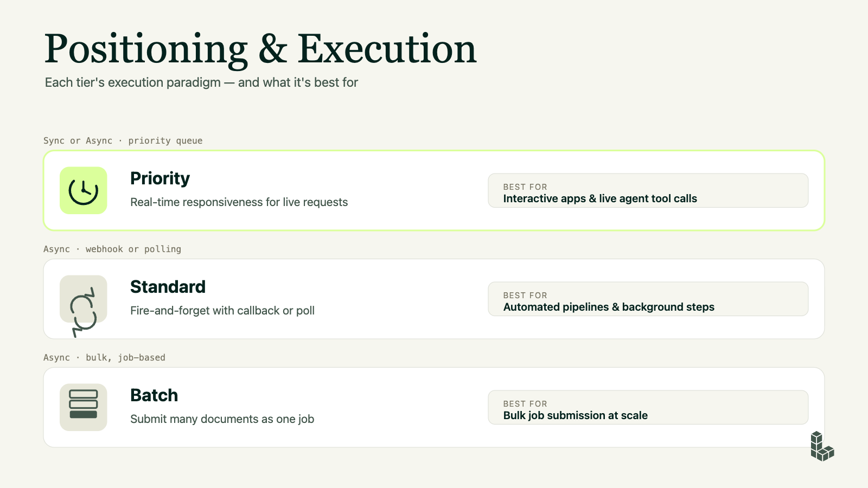Click 'Submit many documents as one job' text

pos(222,419)
